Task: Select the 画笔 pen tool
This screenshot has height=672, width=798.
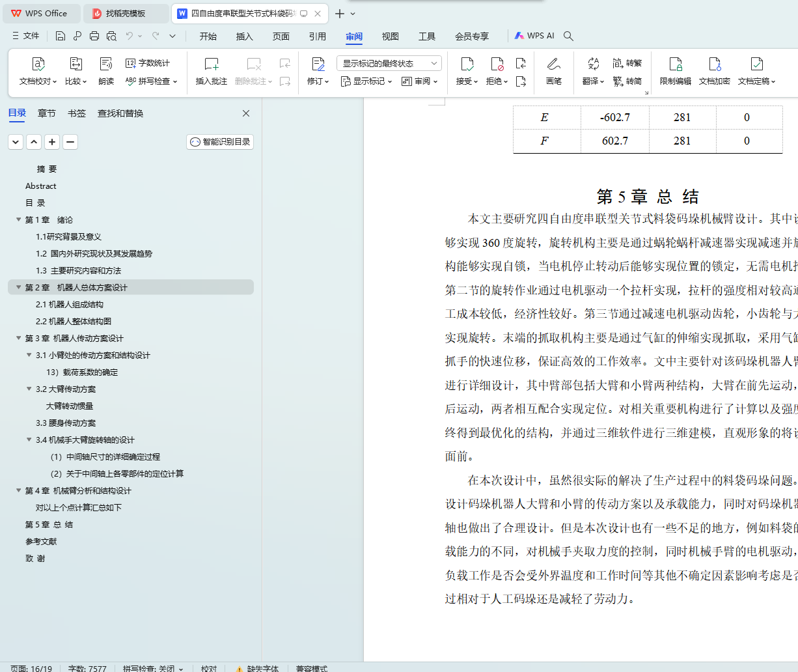Action: click(554, 71)
